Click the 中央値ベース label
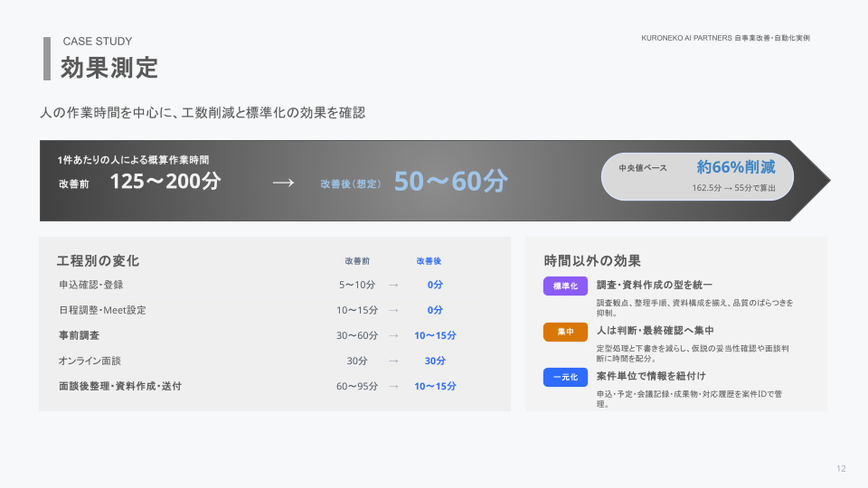 (643, 168)
